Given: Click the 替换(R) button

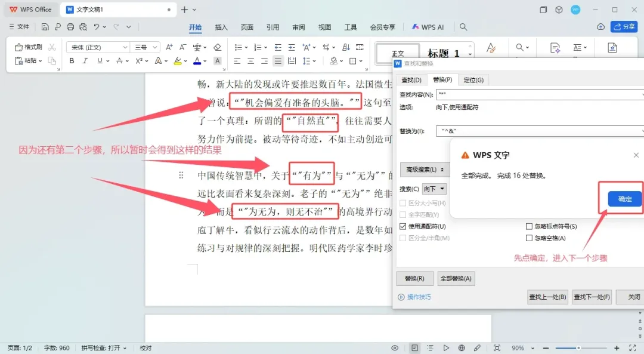Looking at the screenshot, I should click(x=415, y=278).
